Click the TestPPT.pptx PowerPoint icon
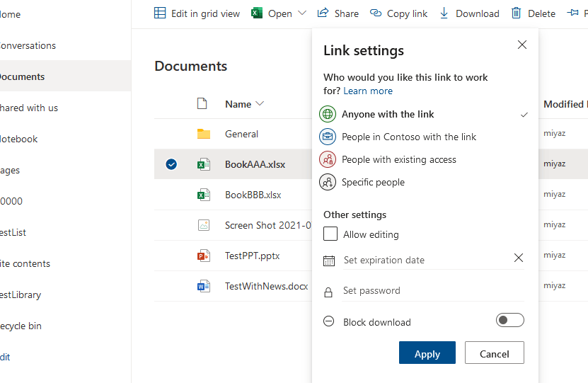The width and height of the screenshot is (588, 383). click(x=204, y=256)
